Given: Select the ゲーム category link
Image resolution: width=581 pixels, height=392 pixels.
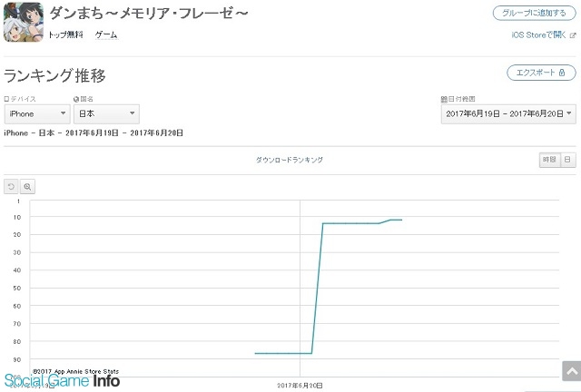Looking at the screenshot, I should pos(106,34).
